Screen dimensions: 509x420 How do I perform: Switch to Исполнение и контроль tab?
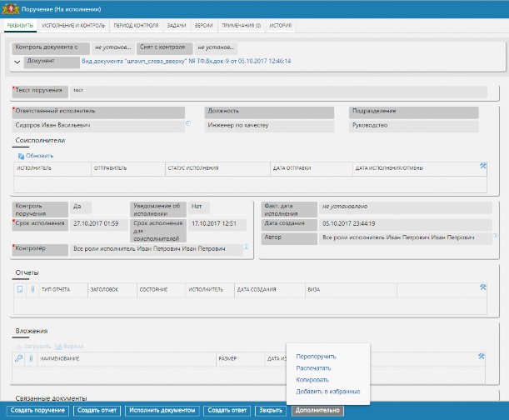[73, 25]
